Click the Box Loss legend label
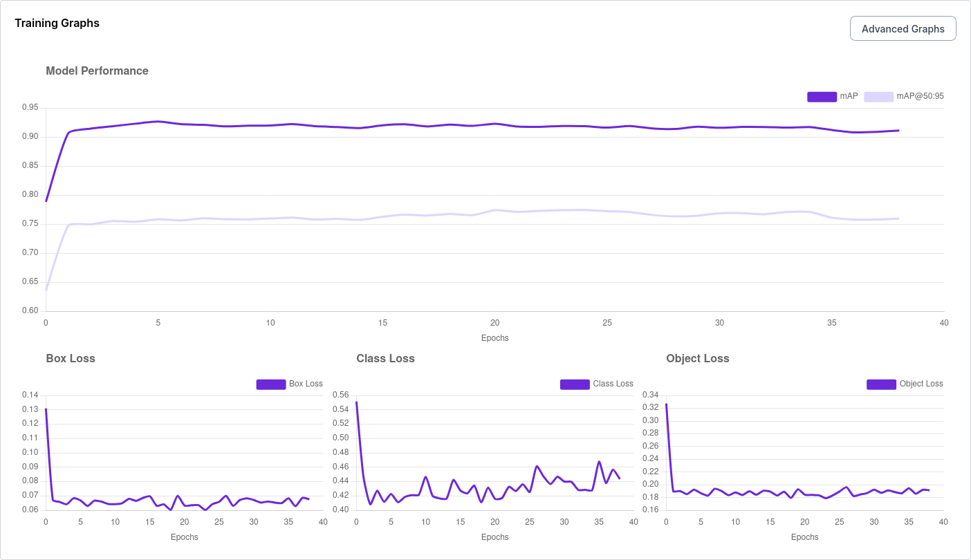Image resolution: width=971 pixels, height=560 pixels. tap(306, 384)
